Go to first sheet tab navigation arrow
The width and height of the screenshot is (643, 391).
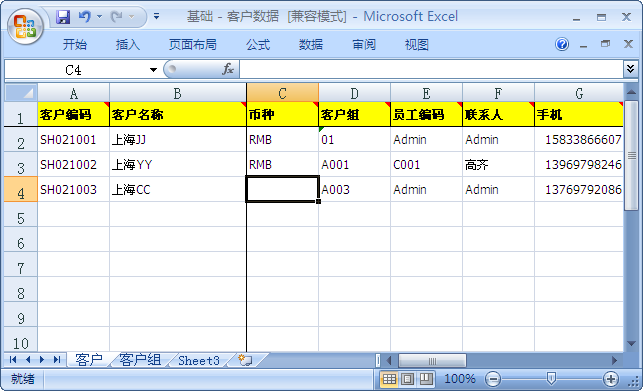pos(13,360)
